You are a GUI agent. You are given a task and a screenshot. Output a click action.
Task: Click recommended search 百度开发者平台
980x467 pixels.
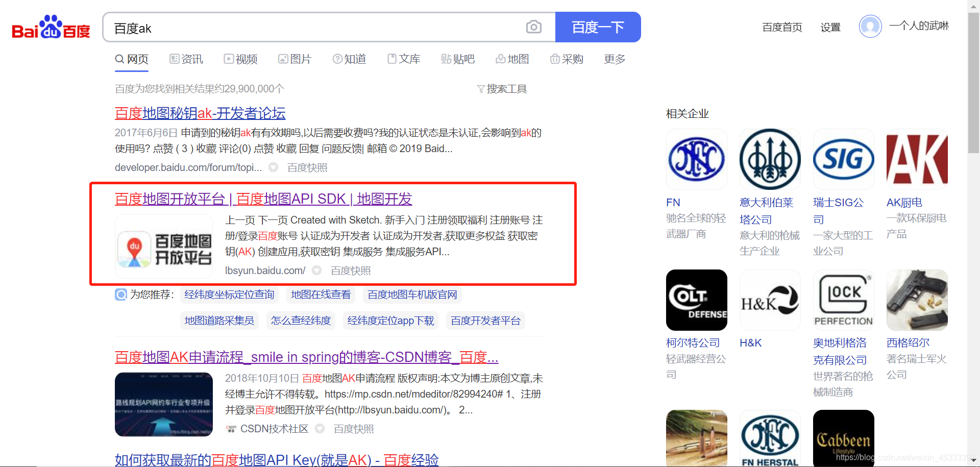(x=485, y=321)
